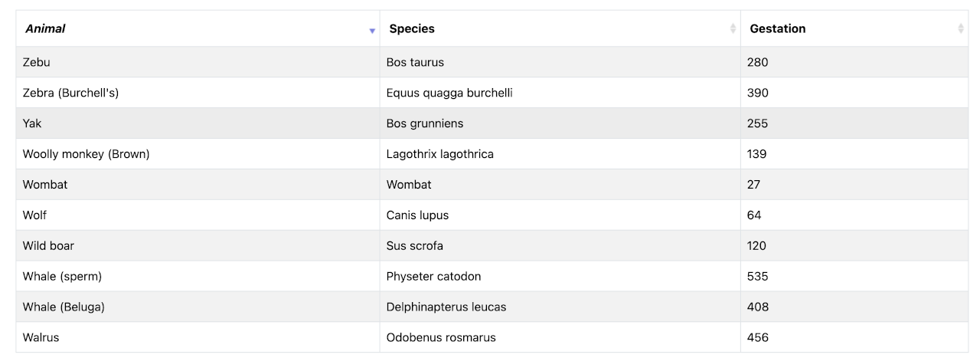The image size is (980, 358).
Task: Select the Equus quagga burchelli cell
Action: 449,93
